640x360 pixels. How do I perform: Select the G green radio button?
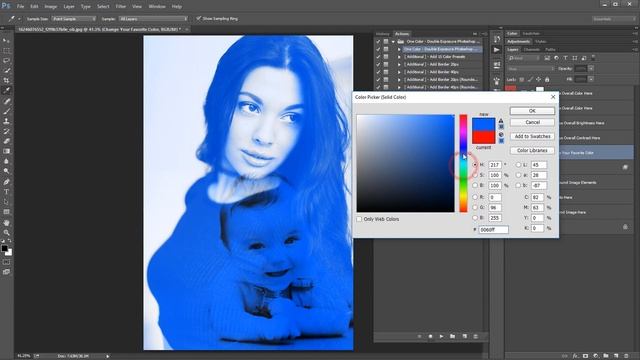475,207
